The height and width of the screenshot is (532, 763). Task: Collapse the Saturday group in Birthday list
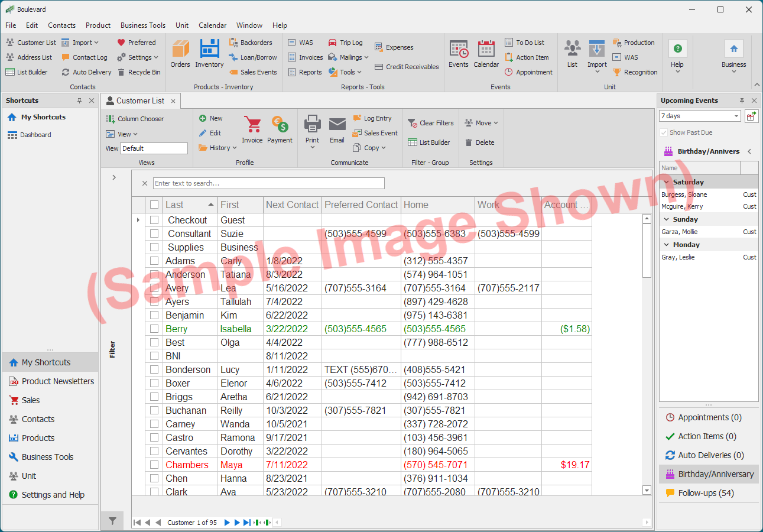(666, 181)
